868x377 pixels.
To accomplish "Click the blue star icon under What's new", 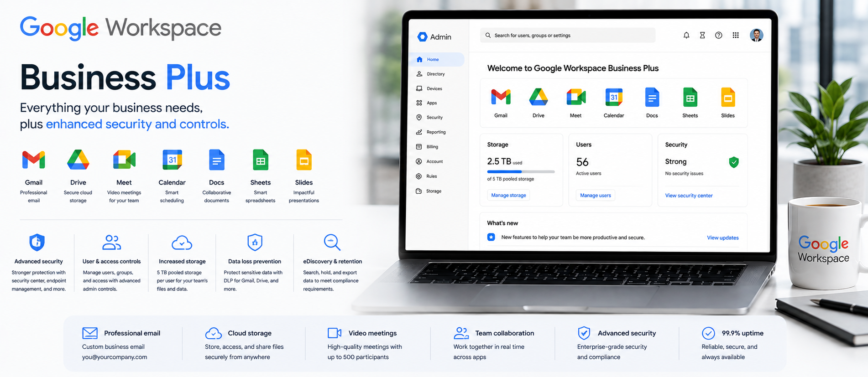I will click(491, 237).
